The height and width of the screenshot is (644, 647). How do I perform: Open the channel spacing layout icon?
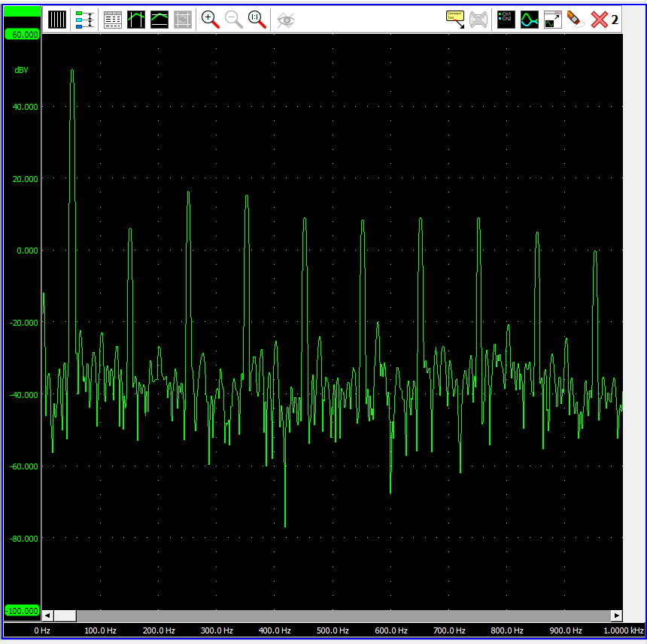pyautogui.click(x=84, y=20)
